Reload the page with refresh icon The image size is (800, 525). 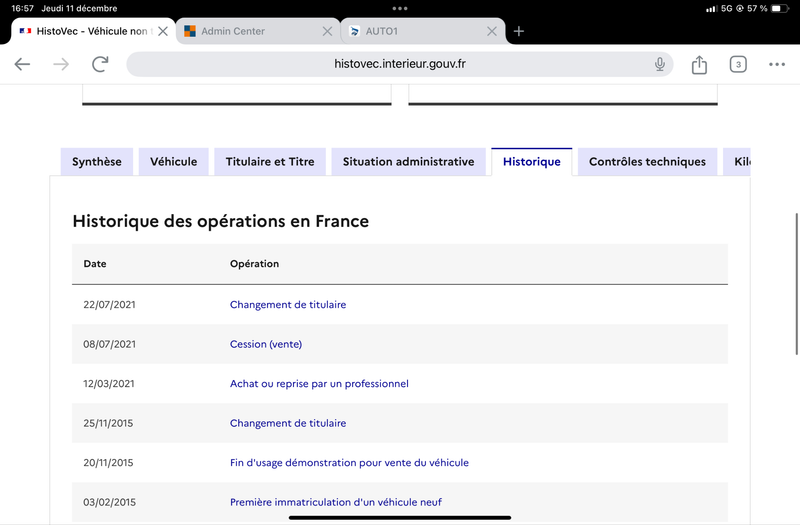click(x=100, y=64)
